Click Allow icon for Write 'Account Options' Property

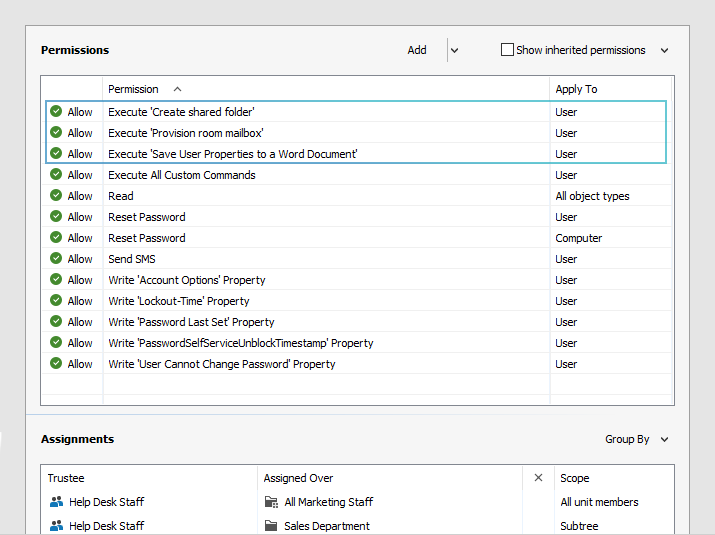(x=56, y=279)
